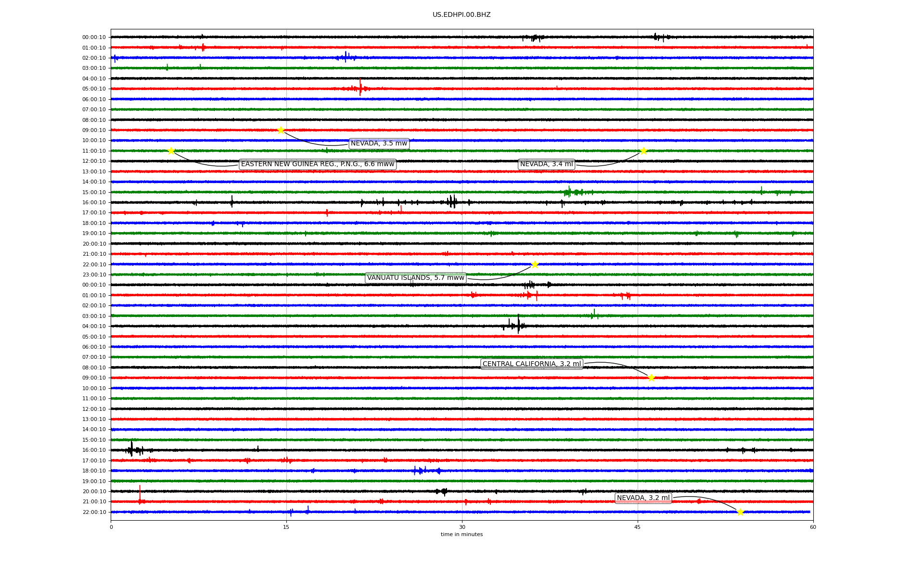This screenshot has height=578, width=924.
Task: Click the 60 tick label on the x-axis
Action: pyautogui.click(x=813, y=527)
